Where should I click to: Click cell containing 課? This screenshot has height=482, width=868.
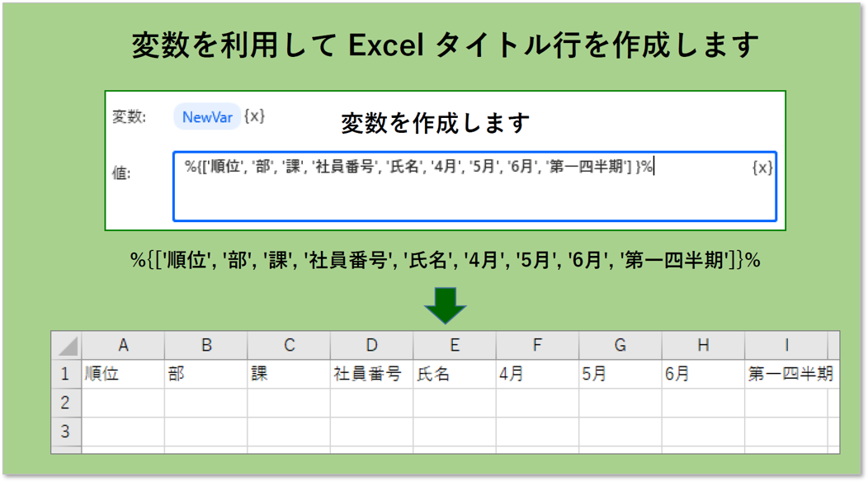(289, 374)
